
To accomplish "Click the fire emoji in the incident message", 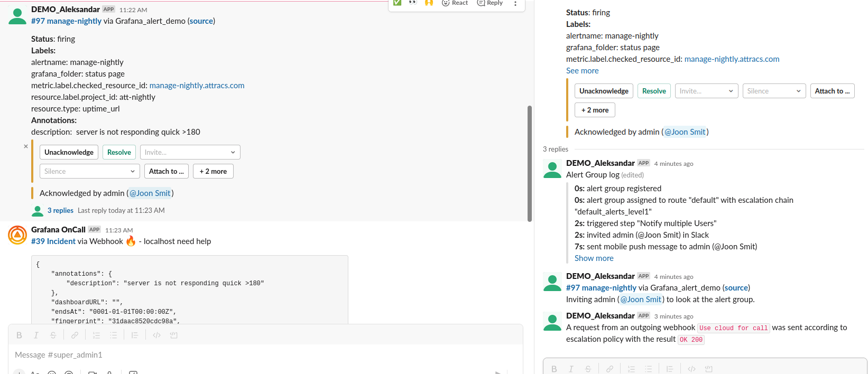I will [x=131, y=241].
